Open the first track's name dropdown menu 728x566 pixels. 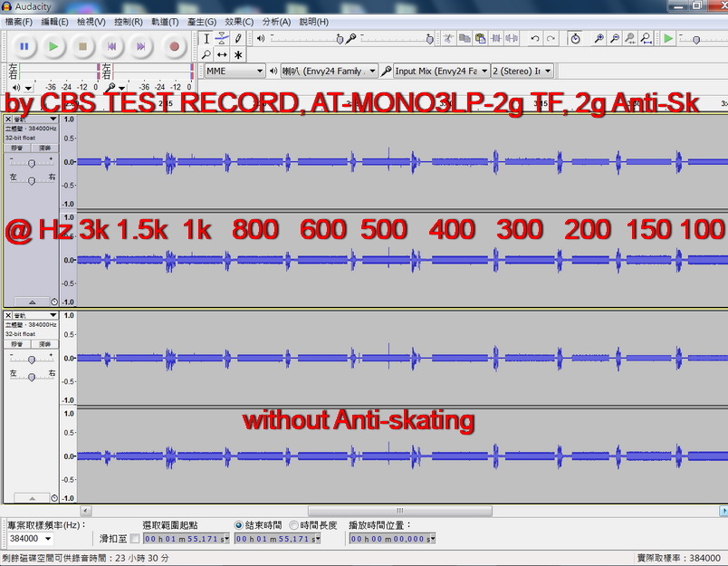[x=35, y=120]
